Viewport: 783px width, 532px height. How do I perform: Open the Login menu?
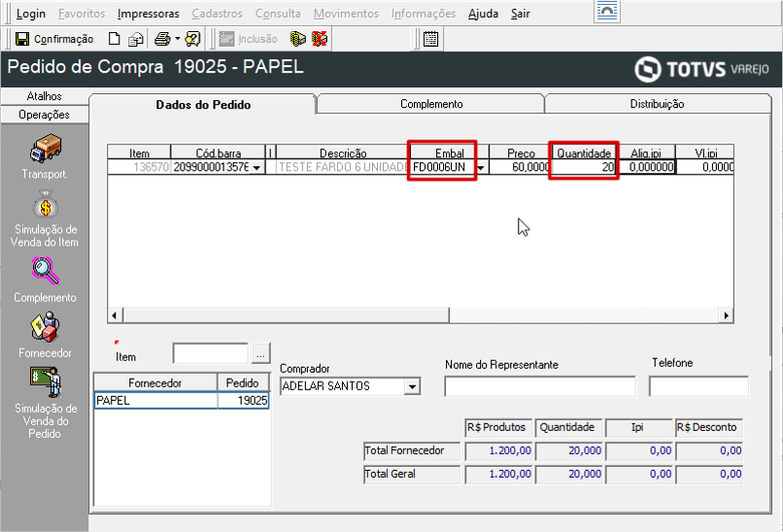(31, 14)
